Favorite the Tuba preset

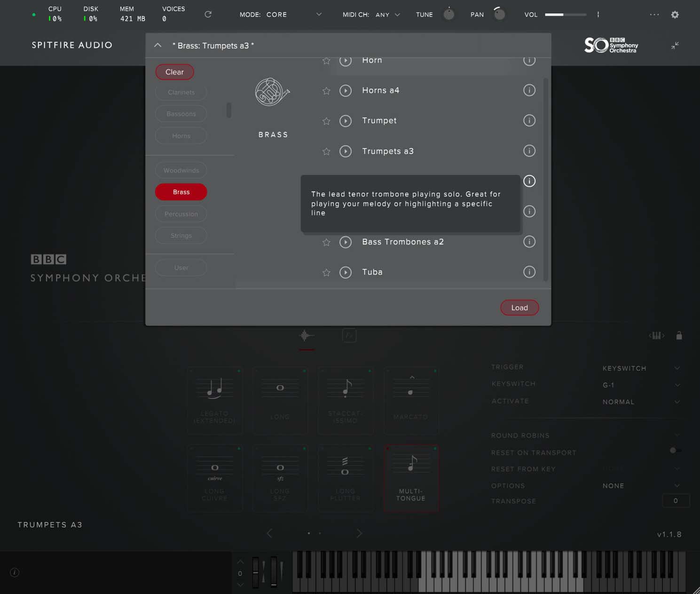[326, 273]
